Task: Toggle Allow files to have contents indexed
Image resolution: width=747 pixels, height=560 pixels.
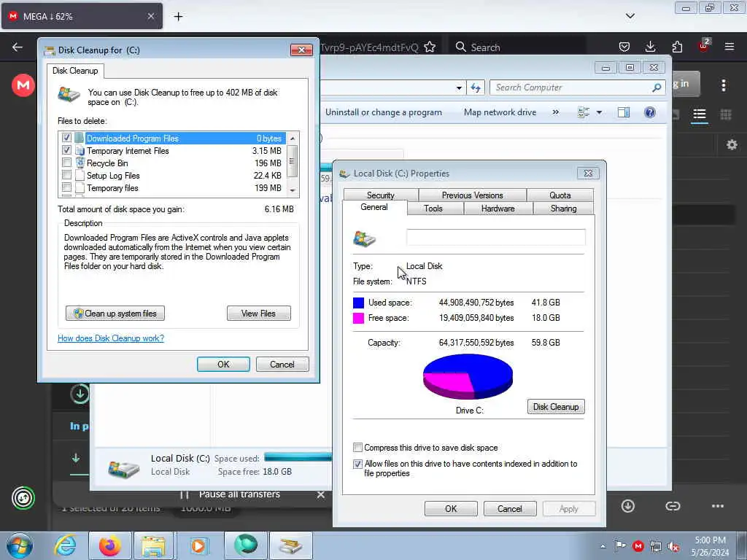Action: pos(357,464)
